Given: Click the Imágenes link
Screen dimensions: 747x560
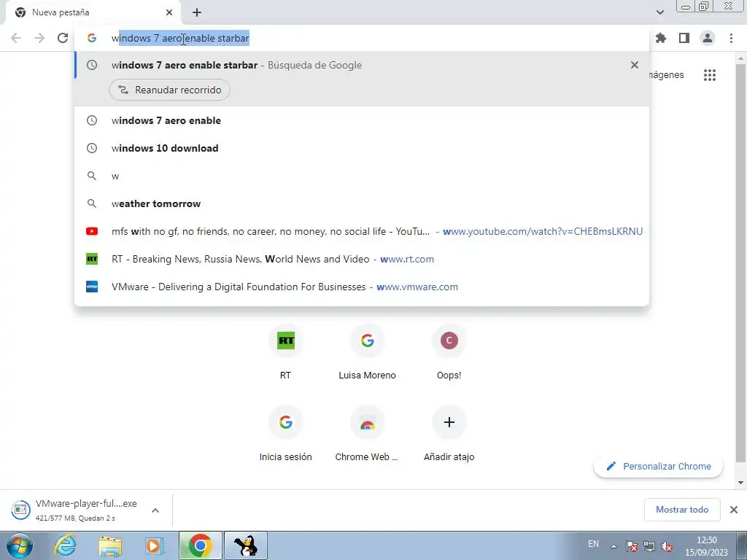Looking at the screenshot, I should [x=667, y=75].
